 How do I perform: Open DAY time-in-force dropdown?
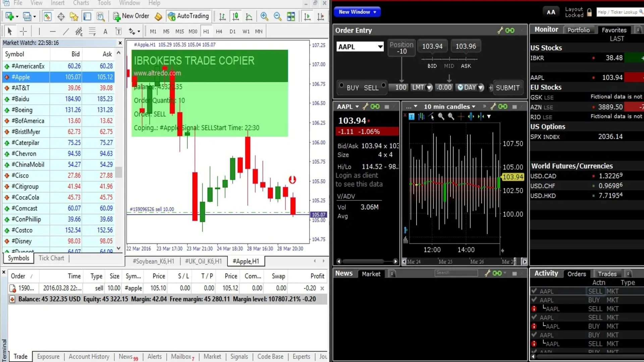click(481, 87)
